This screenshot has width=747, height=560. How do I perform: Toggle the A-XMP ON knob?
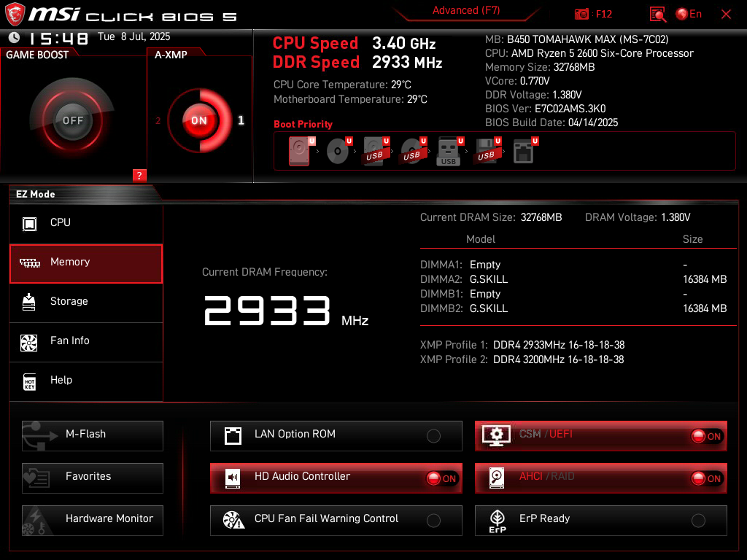point(199,120)
